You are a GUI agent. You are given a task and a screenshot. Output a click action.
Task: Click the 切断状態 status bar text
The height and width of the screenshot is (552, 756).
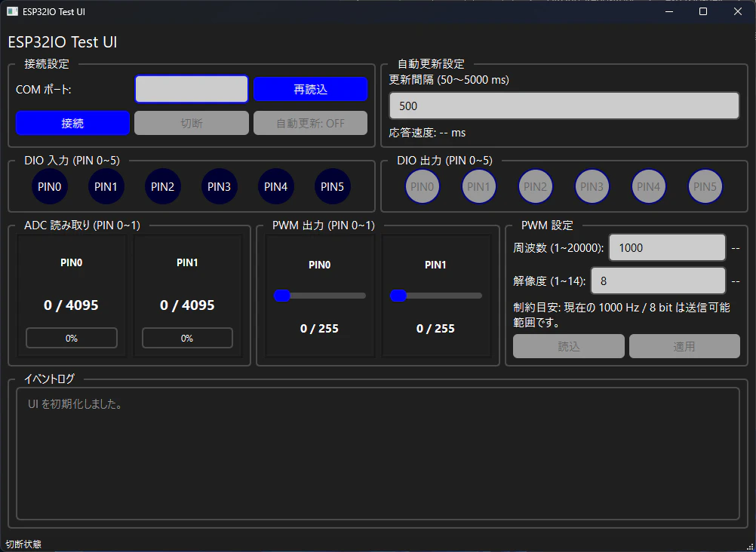(x=23, y=544)
